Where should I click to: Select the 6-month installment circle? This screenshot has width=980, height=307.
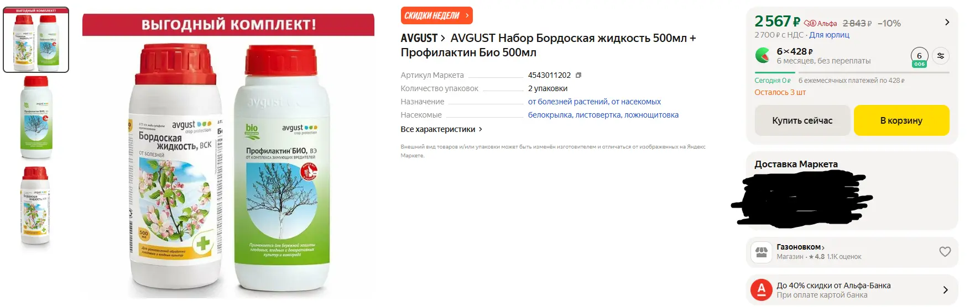919,56
